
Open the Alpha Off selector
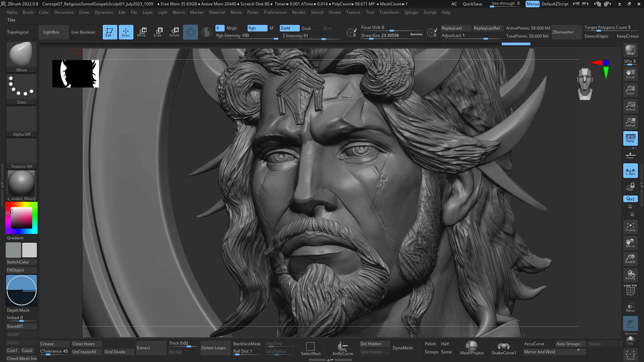coord(21,121)
